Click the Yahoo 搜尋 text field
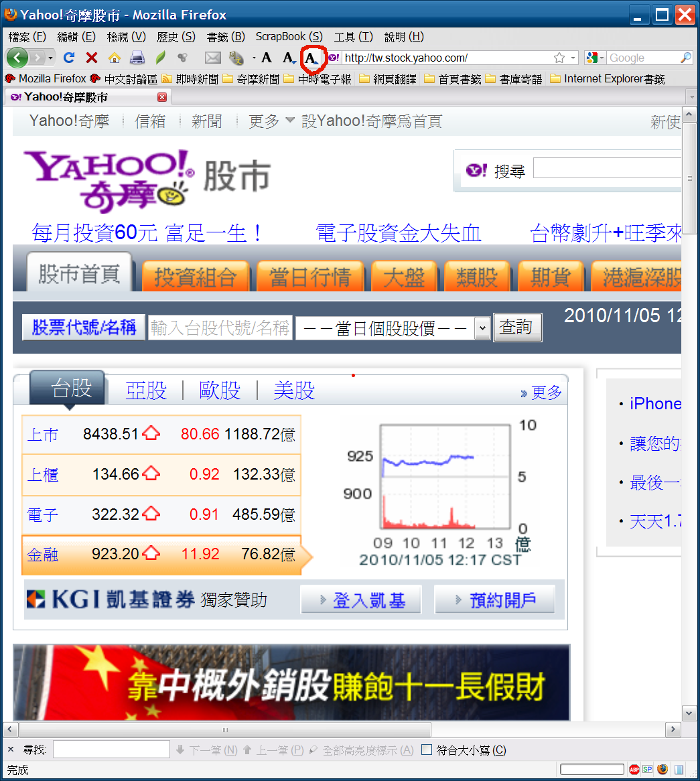The height and width of the screenshot is (781, 700). 607,168
